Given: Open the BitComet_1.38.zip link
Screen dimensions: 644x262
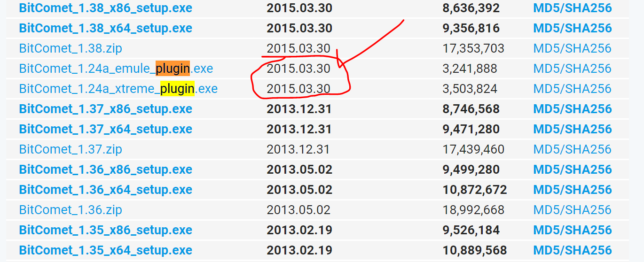Looking at the screenshot, I should point(71,48).
